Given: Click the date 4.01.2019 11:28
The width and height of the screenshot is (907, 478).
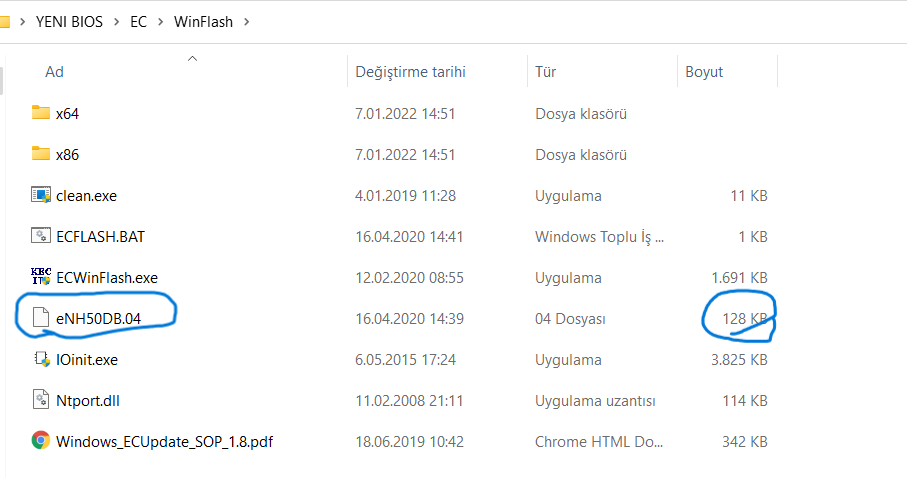Looking at the screenshot, I should [x=405, y=196].
